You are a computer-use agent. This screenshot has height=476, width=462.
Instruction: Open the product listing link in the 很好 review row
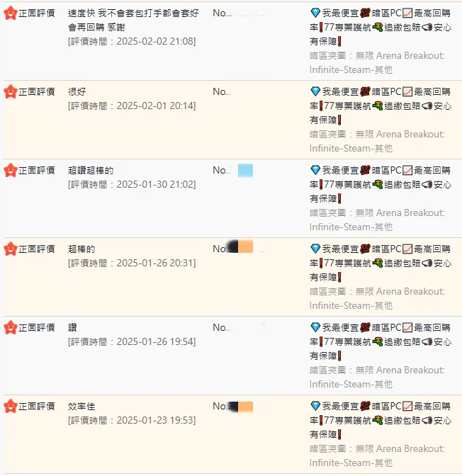click(x=381, y=106)
